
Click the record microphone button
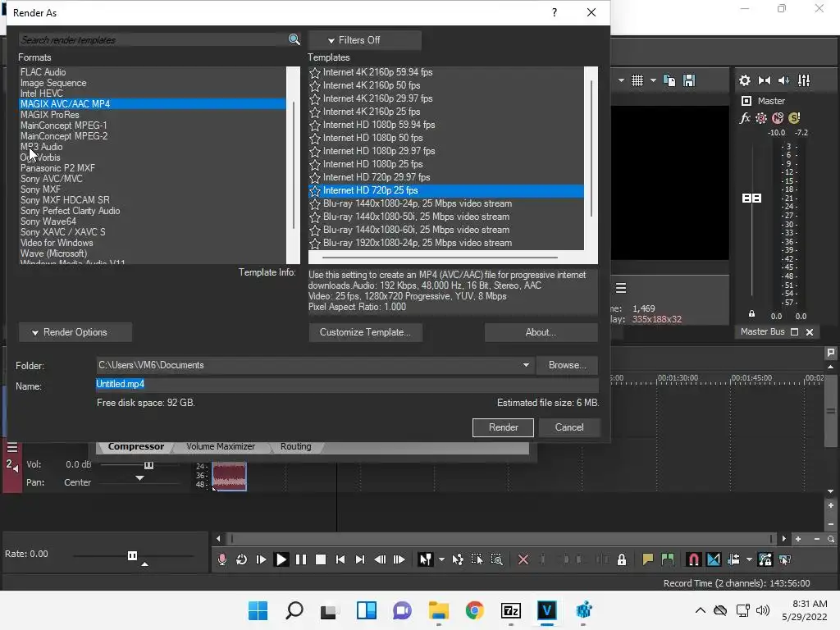[x=222, y=559]
